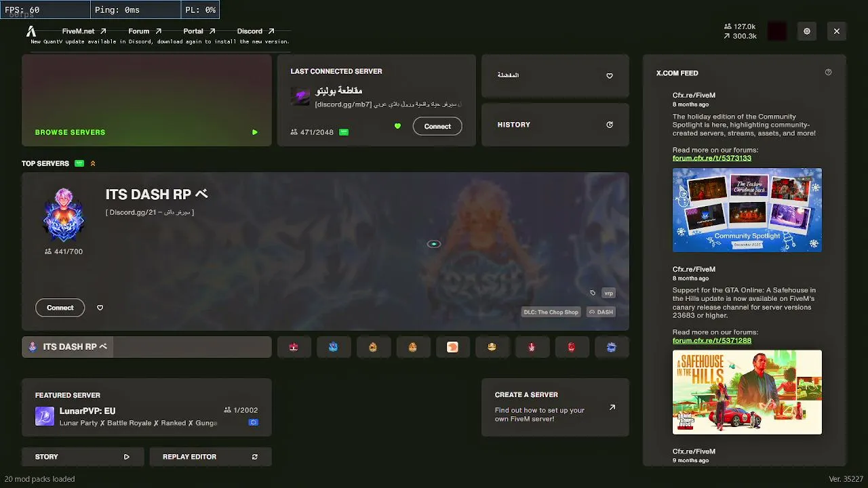
Task: Open the favorites panel with Arabic label
Action: [x=555, y=76]
